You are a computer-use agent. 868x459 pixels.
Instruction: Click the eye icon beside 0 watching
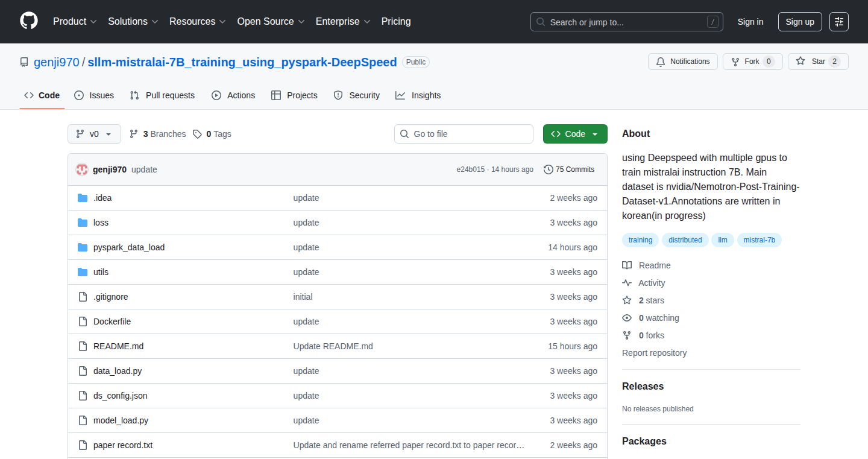pos(627,318)
